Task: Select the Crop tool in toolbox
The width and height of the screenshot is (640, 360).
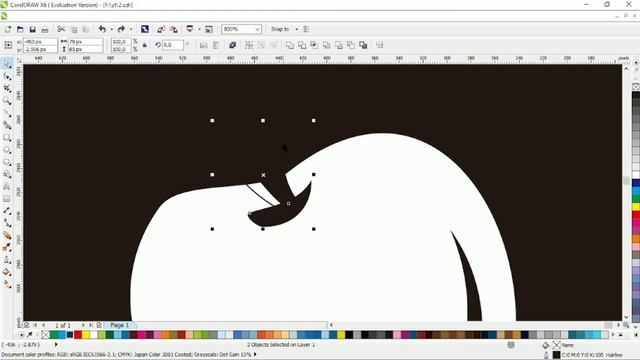Action: pos(7,89)
